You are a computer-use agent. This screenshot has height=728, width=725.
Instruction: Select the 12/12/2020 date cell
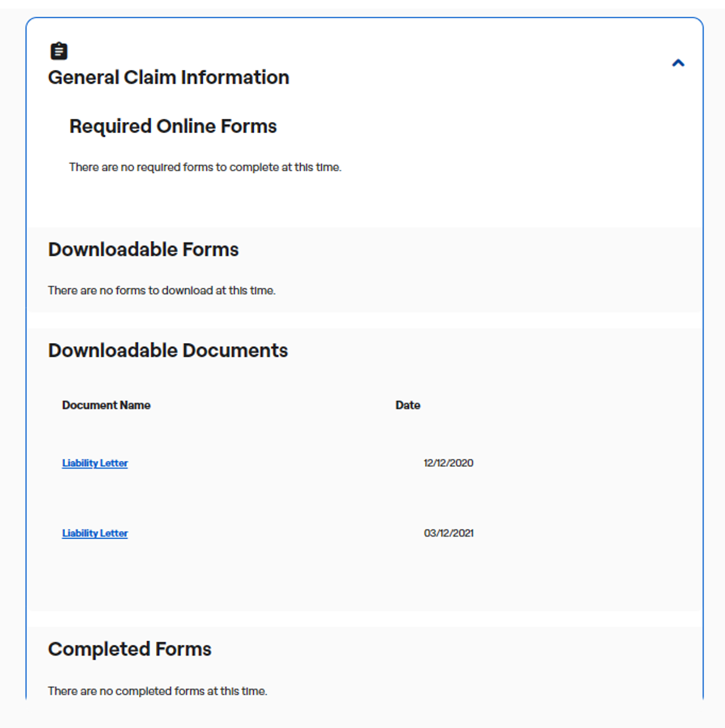[x=448, y=463]
